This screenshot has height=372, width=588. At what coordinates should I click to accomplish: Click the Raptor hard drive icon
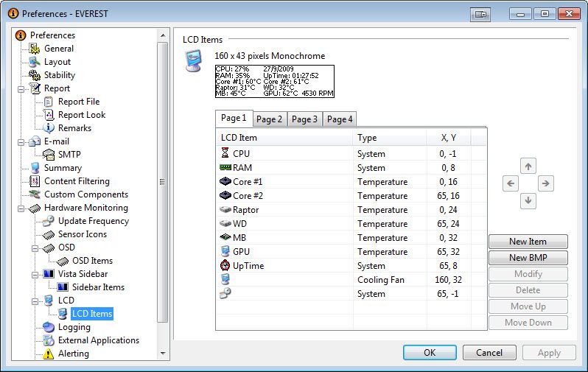(x=225, y=209)
